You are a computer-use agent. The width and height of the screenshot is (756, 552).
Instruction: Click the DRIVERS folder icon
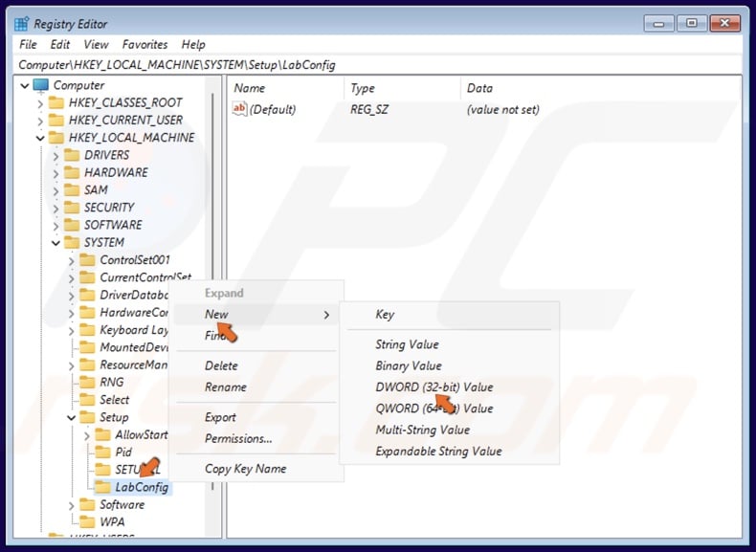tap(72, 155)
